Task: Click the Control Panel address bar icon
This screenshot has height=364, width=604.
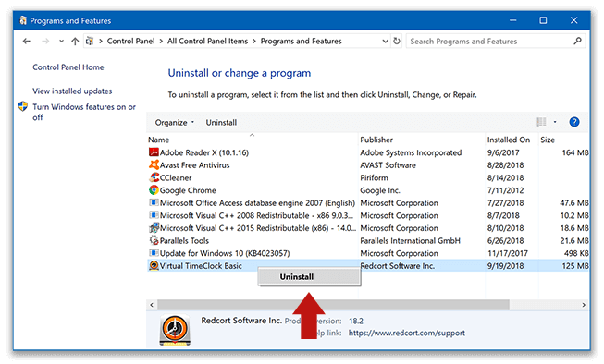Action: point(90,42)
